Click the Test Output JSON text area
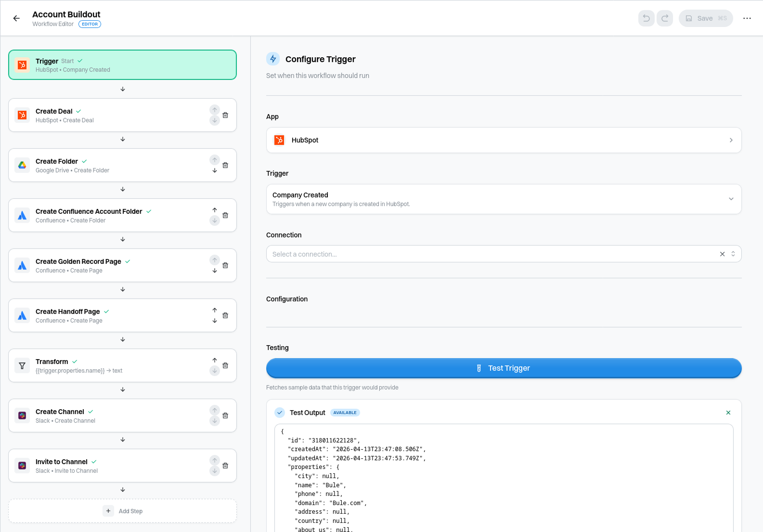This screenshot has width=763, height=532. [x=504, y=478]
